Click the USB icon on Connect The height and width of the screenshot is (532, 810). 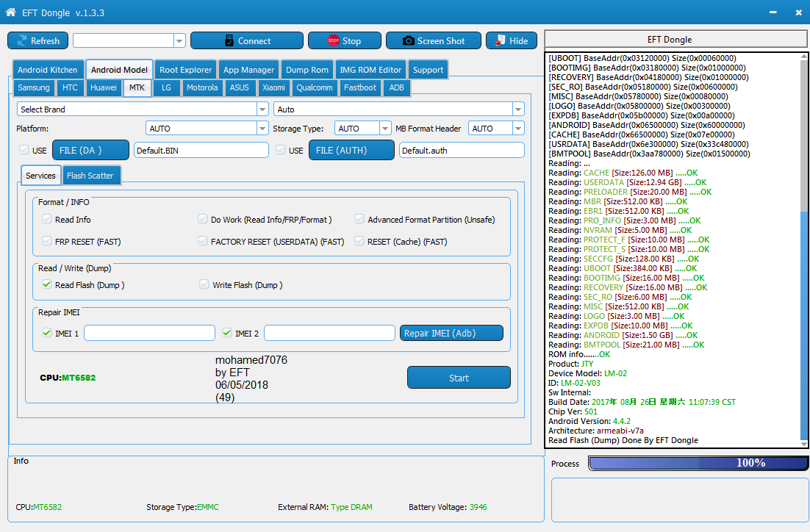[x=229, y=41]
